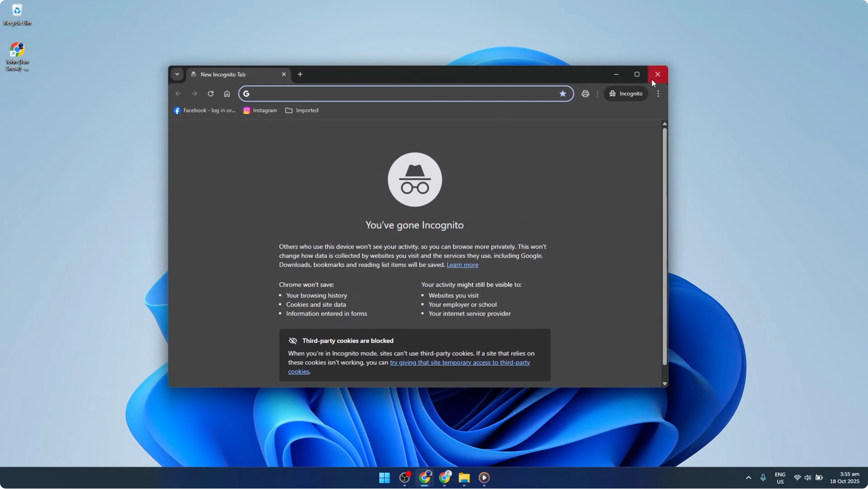Open a new tab with plus button
The width and height of the screenshot is (868, 489).
click(x=300, y=74)
